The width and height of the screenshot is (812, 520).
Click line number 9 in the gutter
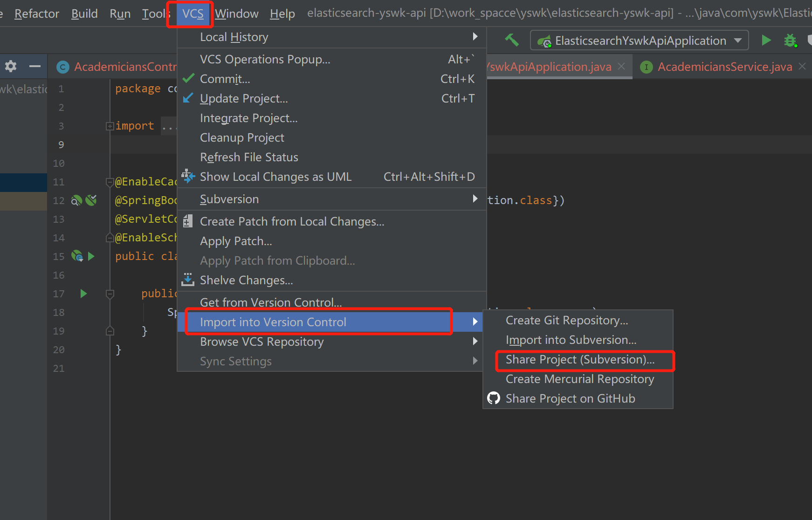tap(61, 144)
